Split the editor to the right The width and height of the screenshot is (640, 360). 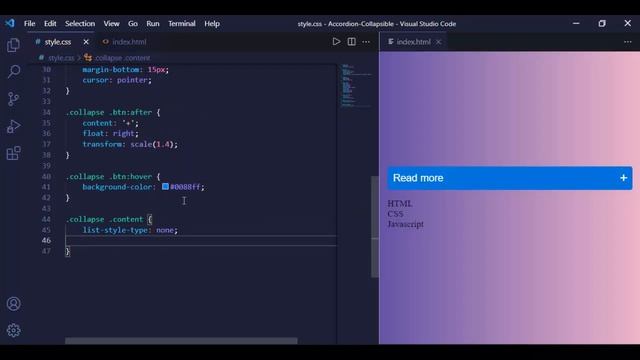[x=351, y=42]
